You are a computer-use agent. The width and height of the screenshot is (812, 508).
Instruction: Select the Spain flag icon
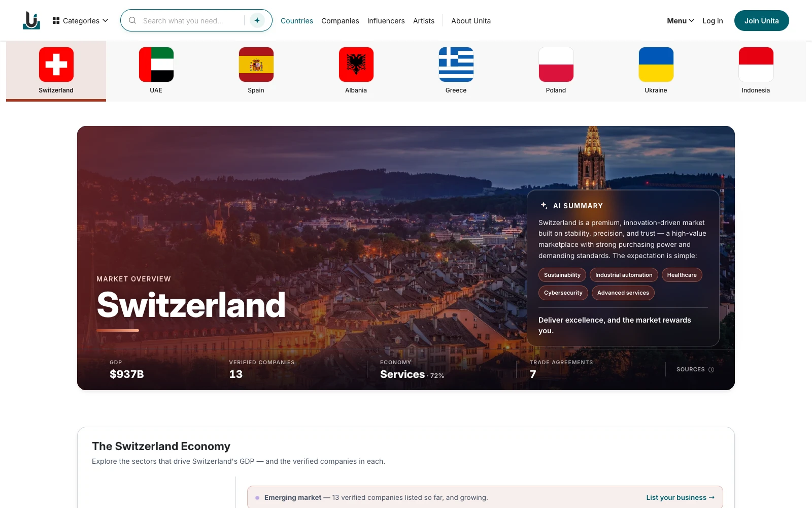click(x=256, y=65)
